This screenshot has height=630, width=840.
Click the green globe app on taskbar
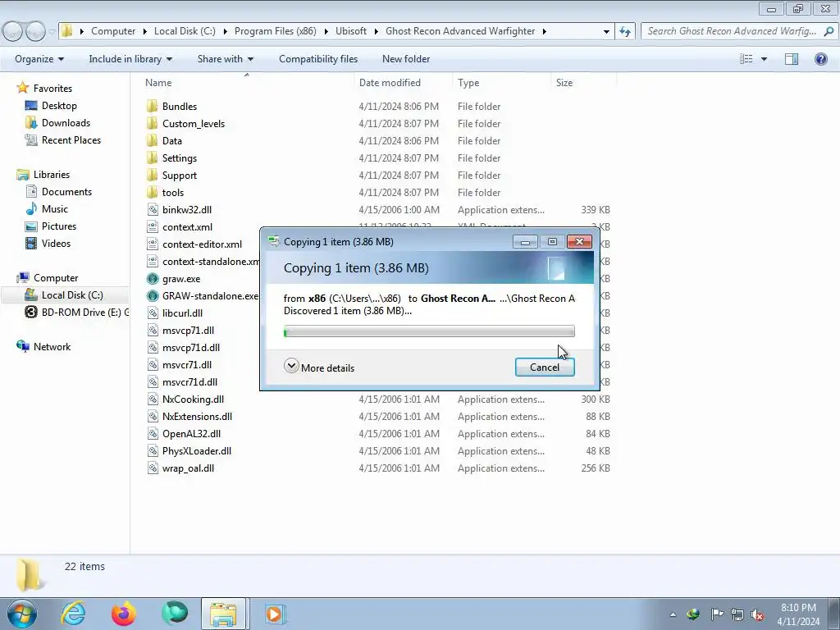tap(175, 613)
